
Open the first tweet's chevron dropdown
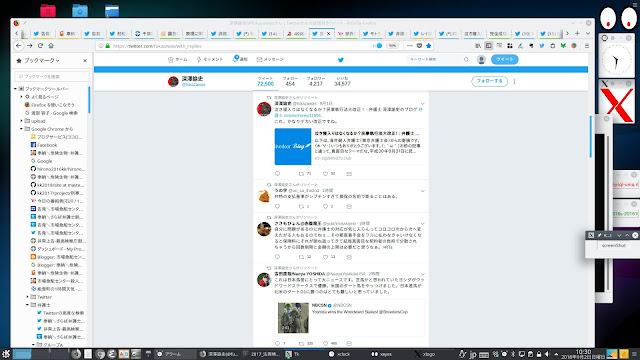coord(422,104)
